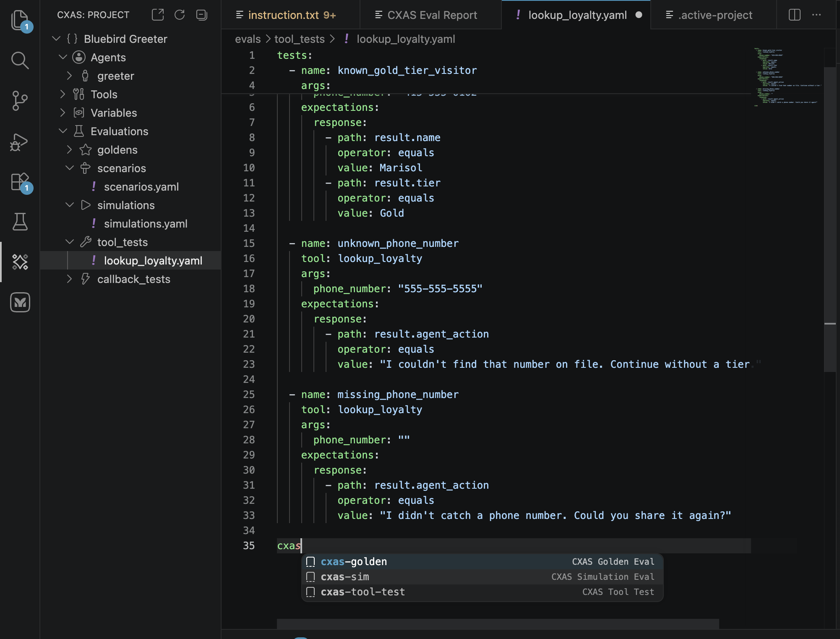The height and width of the screenshot is (639, 840).
Task: Collapse the simulations folder
Action: (x=70, y=205)
